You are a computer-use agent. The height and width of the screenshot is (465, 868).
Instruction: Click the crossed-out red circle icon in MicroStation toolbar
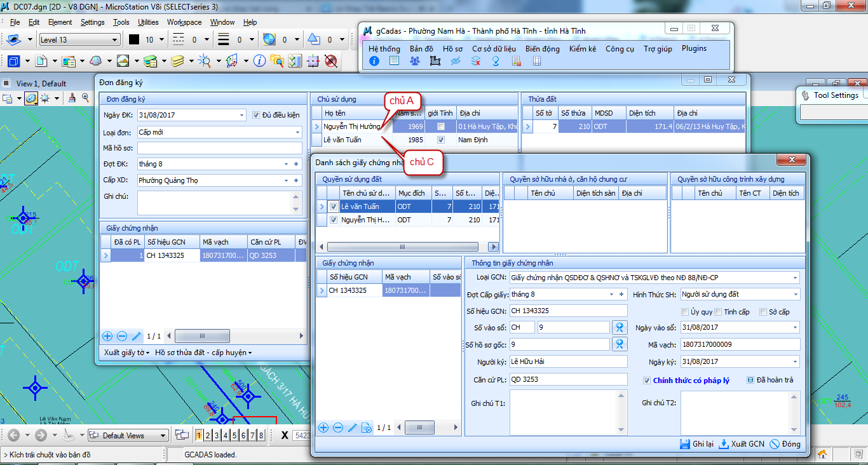(330, 61)
